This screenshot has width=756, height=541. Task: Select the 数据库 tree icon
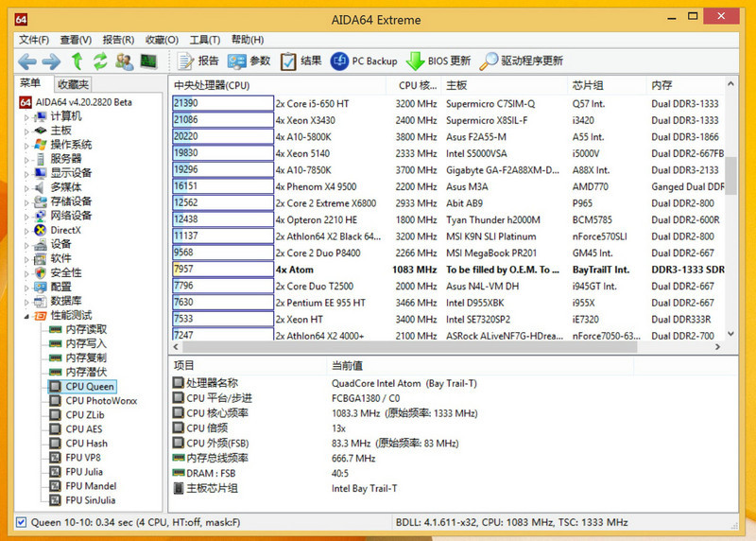click(41, 301)
